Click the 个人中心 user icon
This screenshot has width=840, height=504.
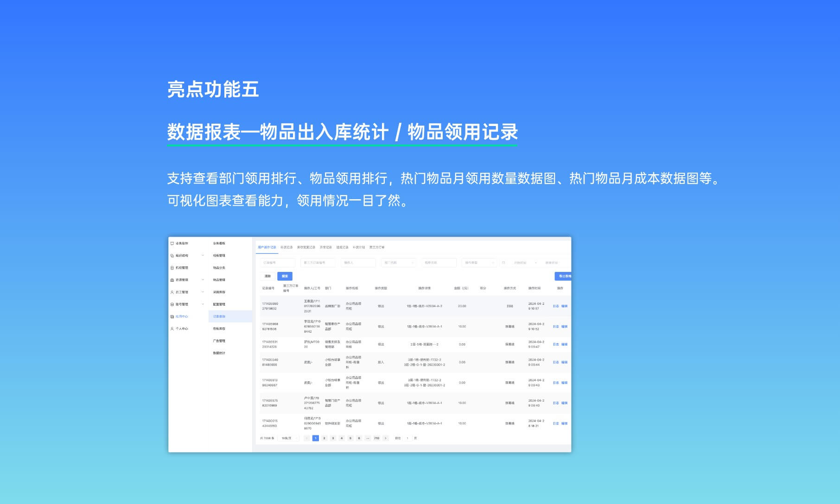(172, 329)
